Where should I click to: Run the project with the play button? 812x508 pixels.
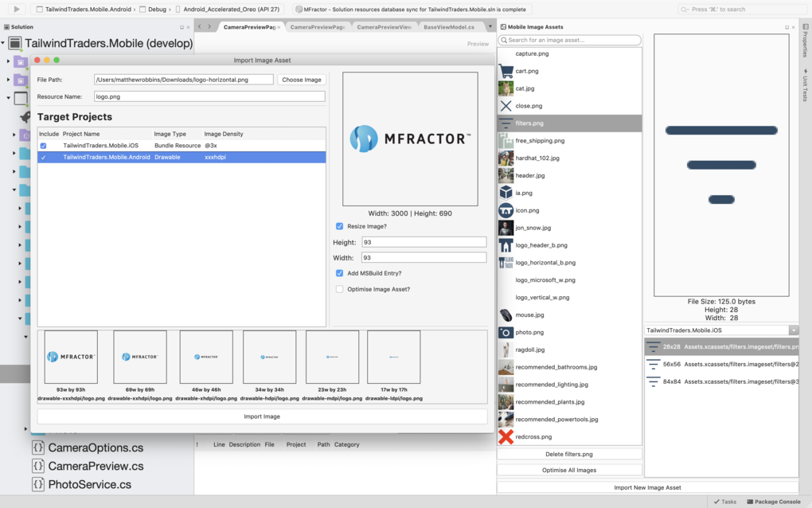[17, 9]
